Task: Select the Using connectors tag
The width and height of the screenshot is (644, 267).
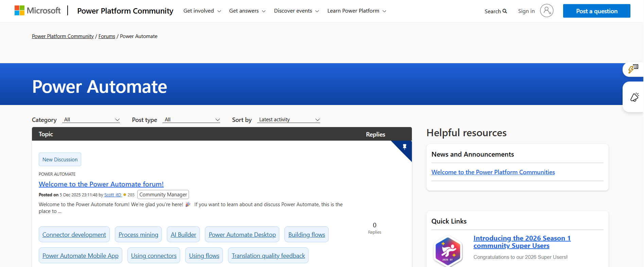Action: pyautogui.click(x=154, y=255)
